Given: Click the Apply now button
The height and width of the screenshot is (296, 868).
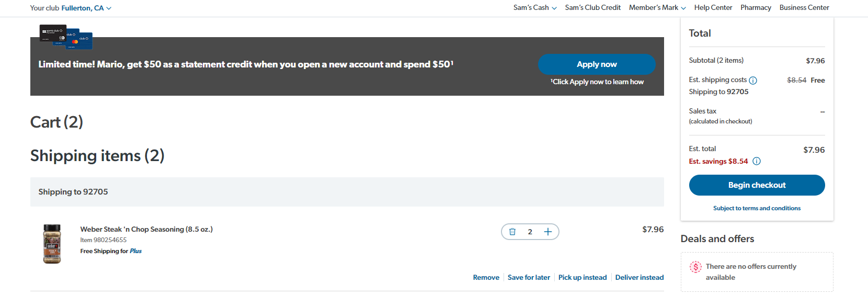Looking at the screenshot, I should pyautogui.click(x=597, y=64).
